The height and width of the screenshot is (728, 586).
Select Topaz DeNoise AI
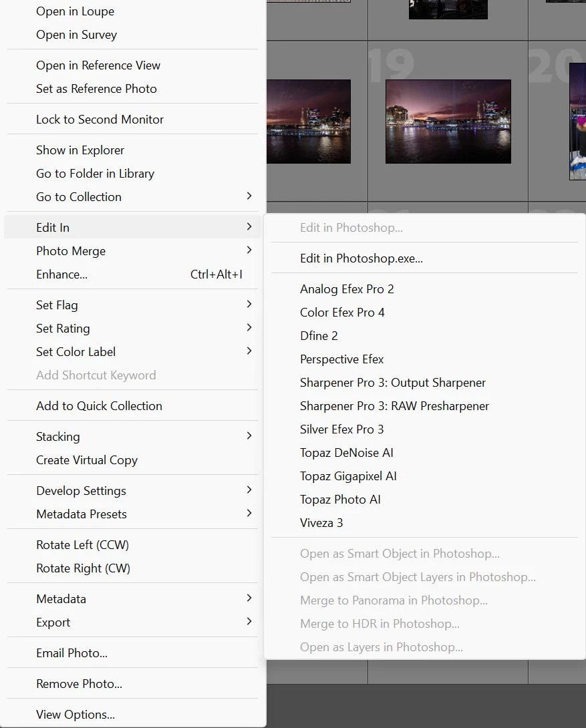424,452
